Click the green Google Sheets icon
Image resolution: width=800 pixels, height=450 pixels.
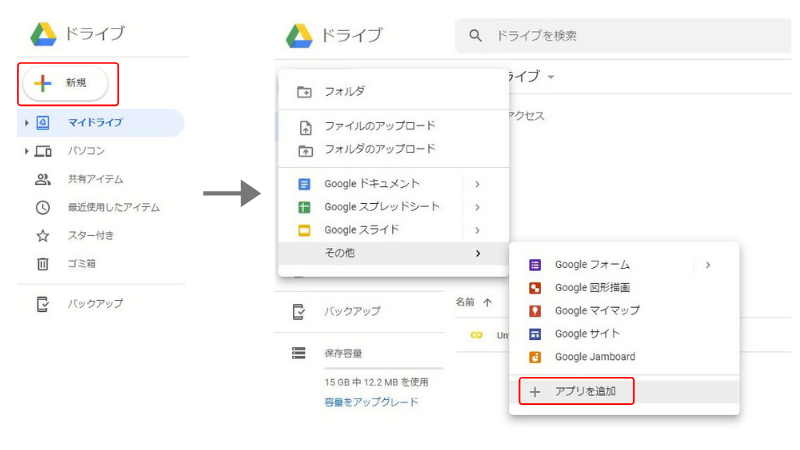(304, 207)
